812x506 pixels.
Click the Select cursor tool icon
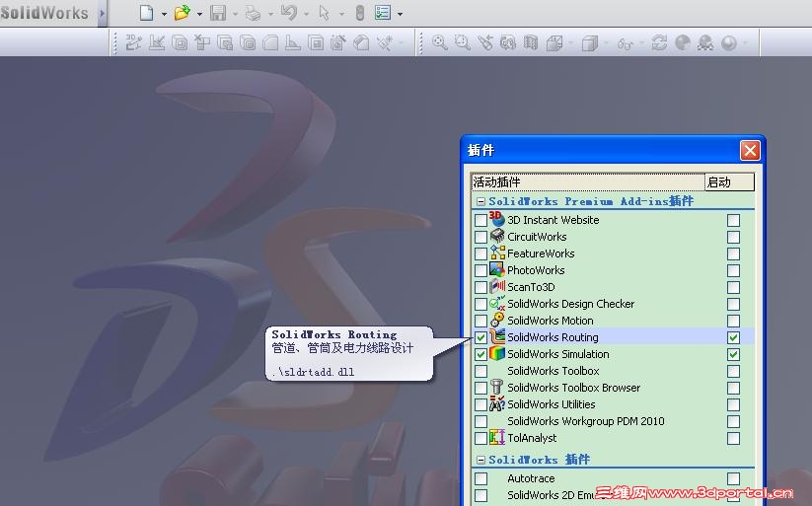(325, 13)
